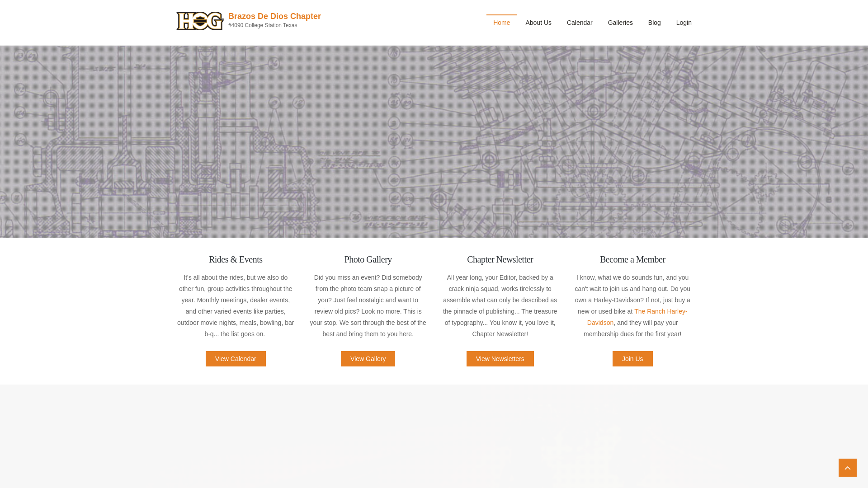Viewport: 868px width, 488px height.
Task: Click the Photo Gallery heading
Action: 368,259
